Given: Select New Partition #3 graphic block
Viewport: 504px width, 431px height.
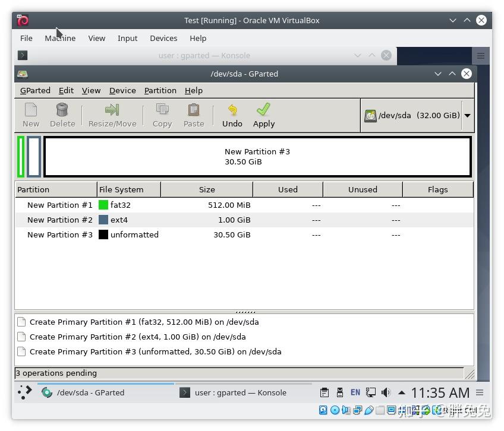Looking at the screenshot, I should [x=257, y=157].
